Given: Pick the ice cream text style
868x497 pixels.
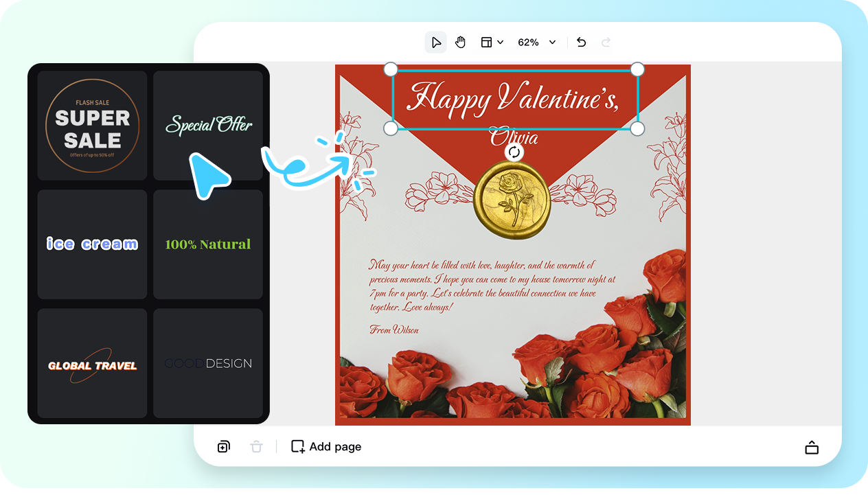Looking at the screenshot, I should 92,244.
